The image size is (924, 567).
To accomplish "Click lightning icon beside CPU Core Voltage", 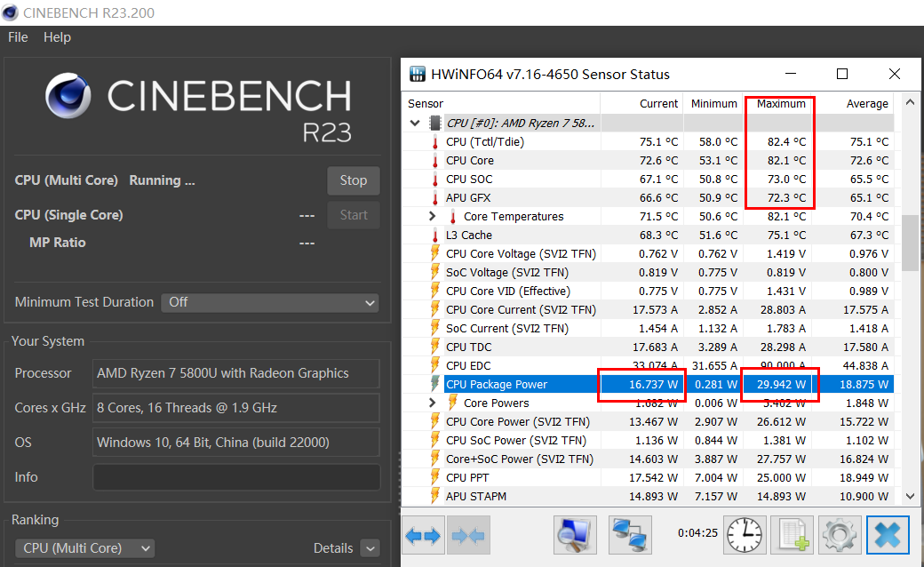I will 434,253.
